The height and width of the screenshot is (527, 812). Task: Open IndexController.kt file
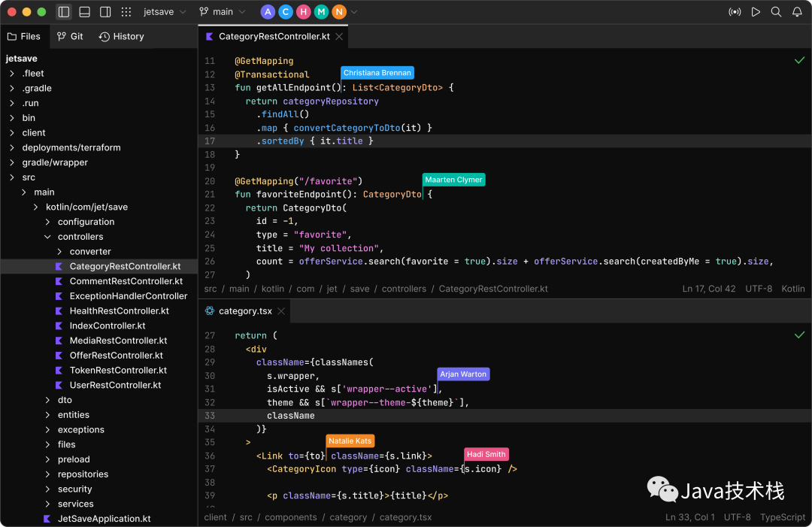[x=108, y=326]
